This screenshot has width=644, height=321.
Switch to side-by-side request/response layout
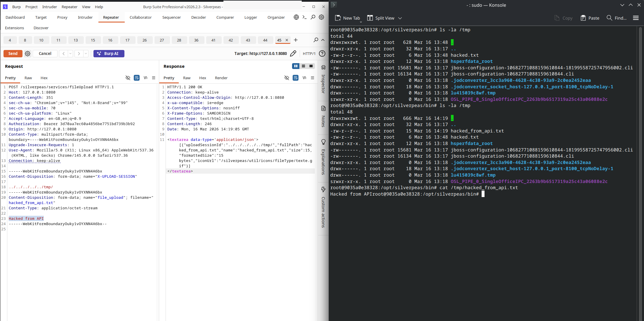(x=296, y=66)
